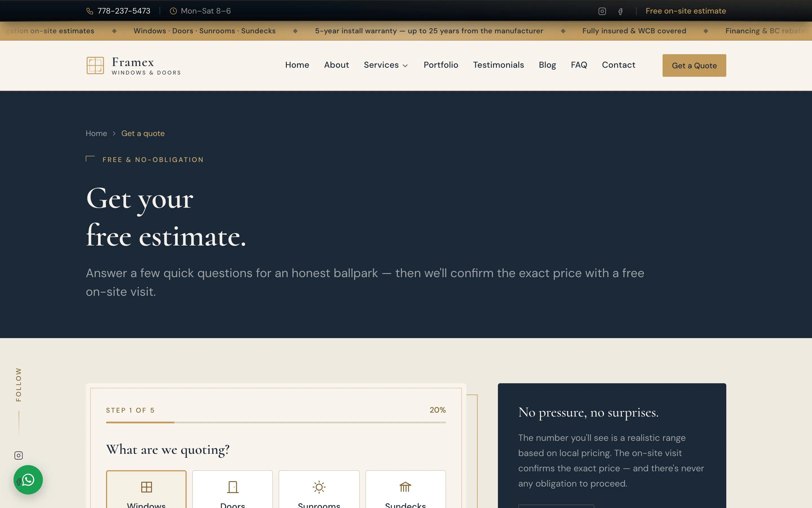Screen dimensions: 812x508
Task: Click the clock icon next to Mon–Sat 8–6
Action: [173, 11]
